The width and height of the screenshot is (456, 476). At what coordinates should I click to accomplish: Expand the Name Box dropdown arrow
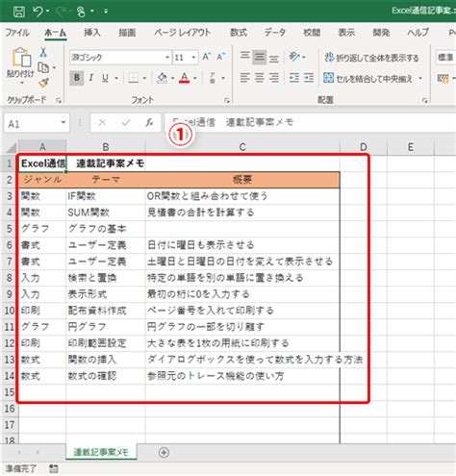(63, 123)
